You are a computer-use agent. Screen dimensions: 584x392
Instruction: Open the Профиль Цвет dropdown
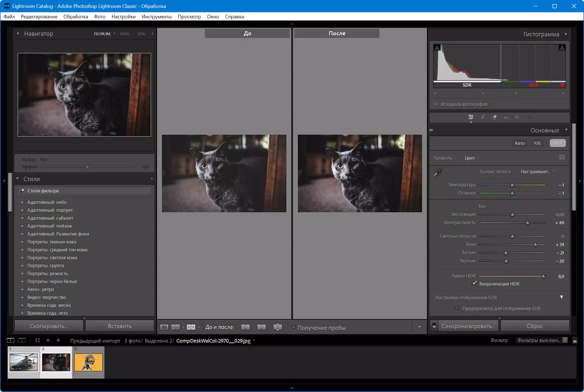(x=472, y=158)
